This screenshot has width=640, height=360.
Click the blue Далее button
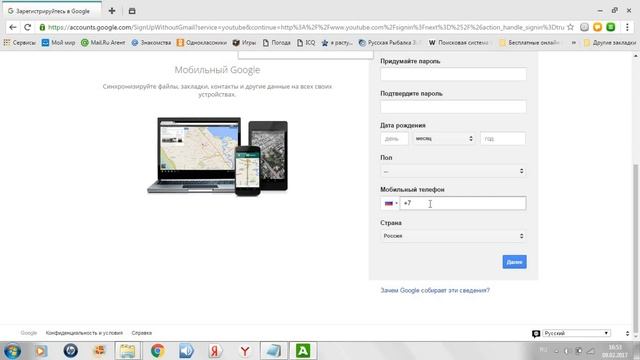[514, 262]
